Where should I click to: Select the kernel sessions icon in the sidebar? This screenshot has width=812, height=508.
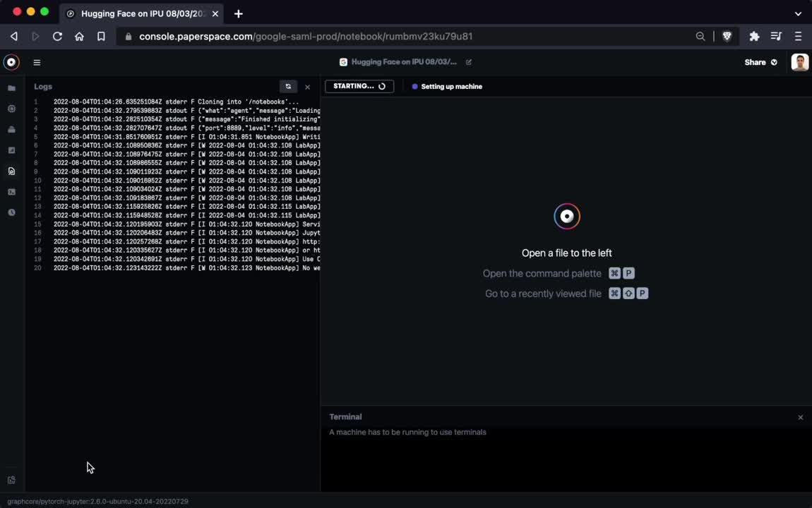coord(11,109)
